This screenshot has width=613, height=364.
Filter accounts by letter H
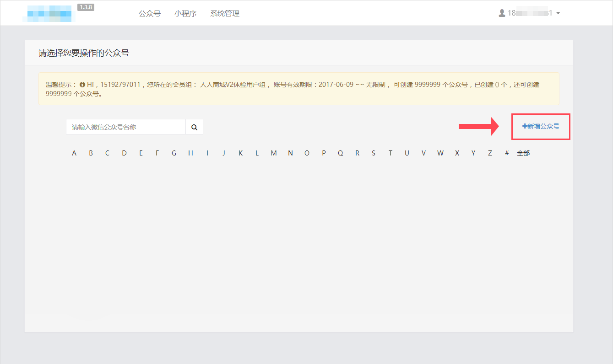click(190, 153)
